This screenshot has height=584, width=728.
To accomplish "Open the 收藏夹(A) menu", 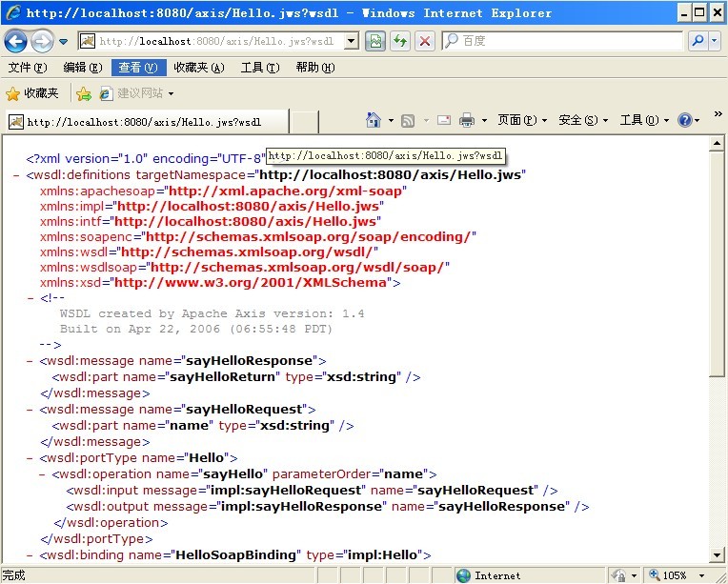I will (199, 68).
